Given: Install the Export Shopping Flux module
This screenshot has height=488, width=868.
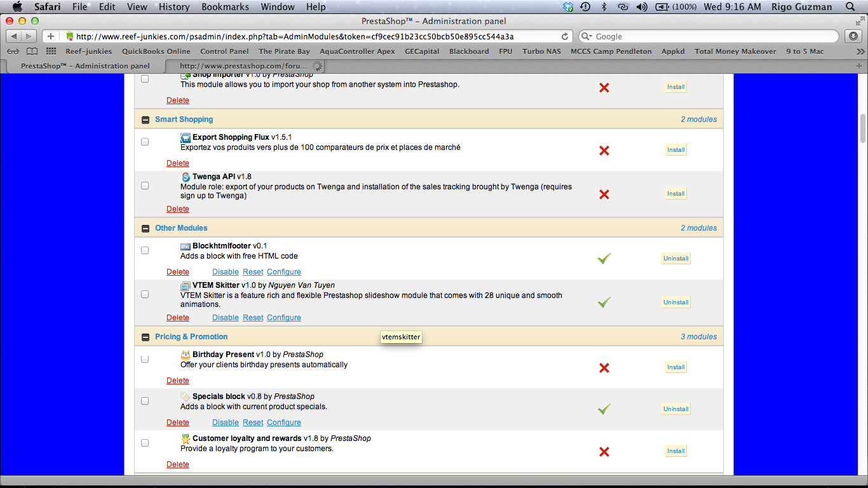Looking at the screenshot, I should [675, 150].
